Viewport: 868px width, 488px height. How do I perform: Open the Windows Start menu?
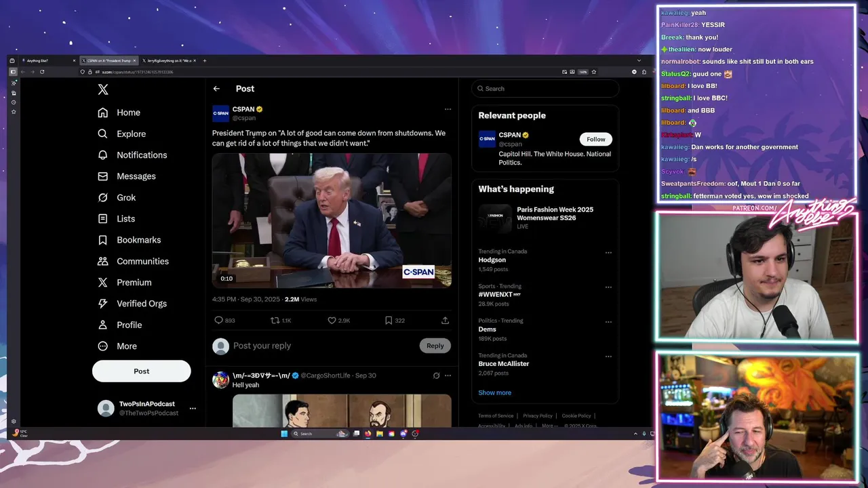[x=284, y=434]
